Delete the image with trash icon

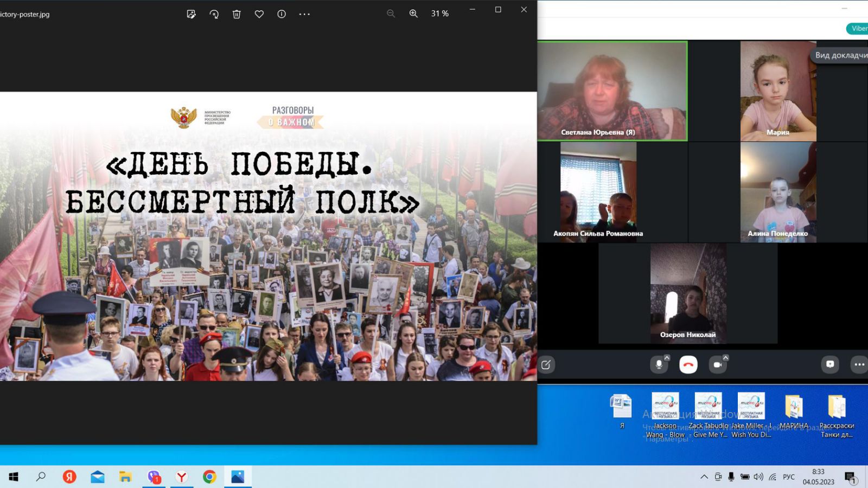coord(237,14)
